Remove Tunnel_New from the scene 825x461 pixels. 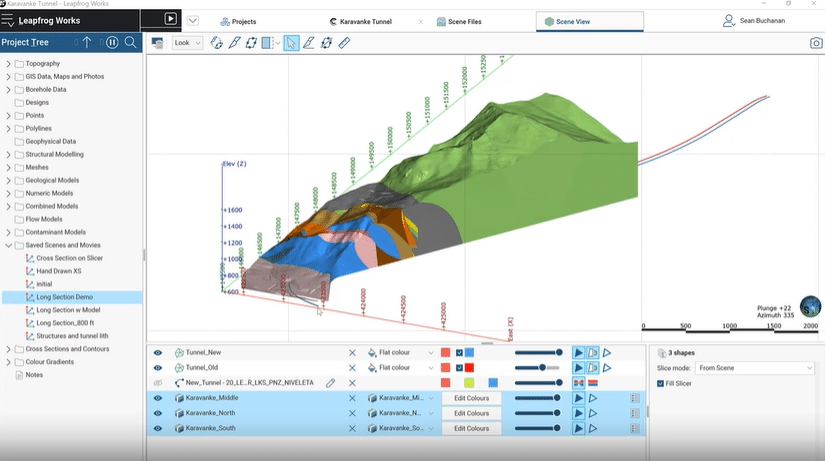click(352, 353)
